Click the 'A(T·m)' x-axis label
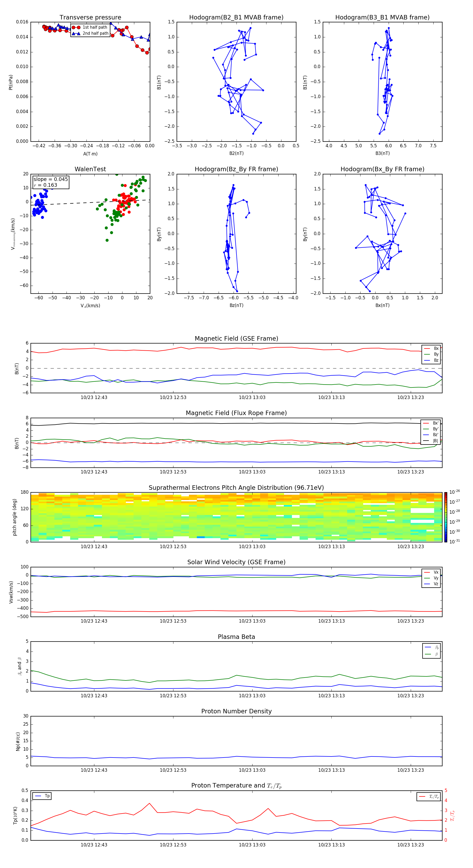Screen dimensions: 473x868 (x=90, y=154)
